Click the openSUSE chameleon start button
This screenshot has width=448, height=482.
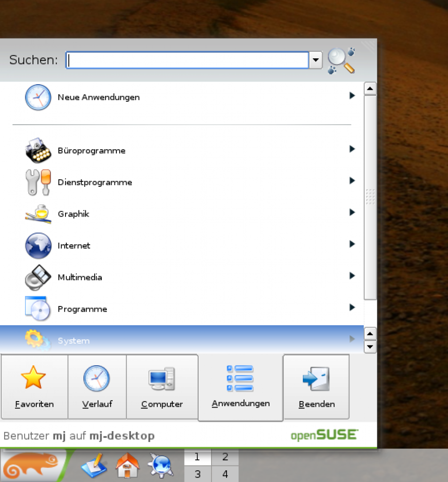[x=33, y=466]
